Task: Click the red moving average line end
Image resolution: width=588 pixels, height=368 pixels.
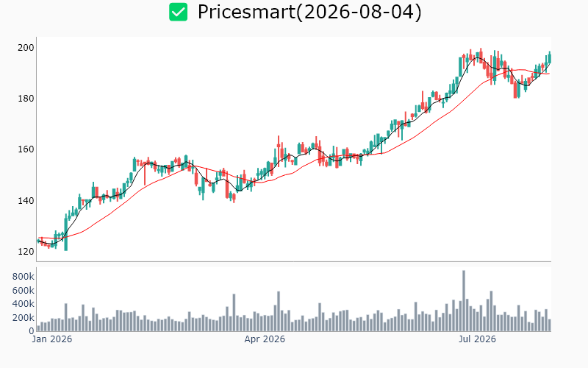Action: (x=549, y=74)
